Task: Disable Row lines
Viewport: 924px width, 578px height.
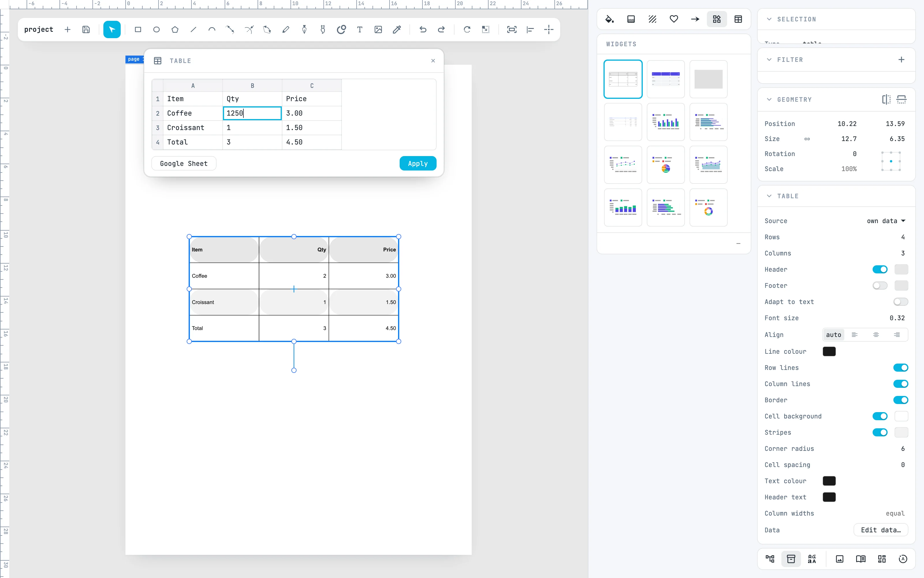Action: pyautogui.click(x=900, y=368)
